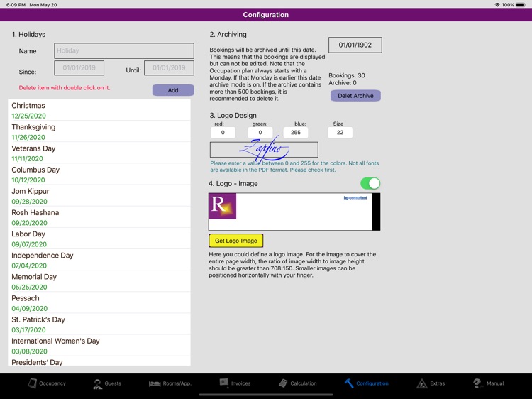This screenshot has height=399, width=532.
Task: Switch to Invoices tab label
Action: coord(240,383)
